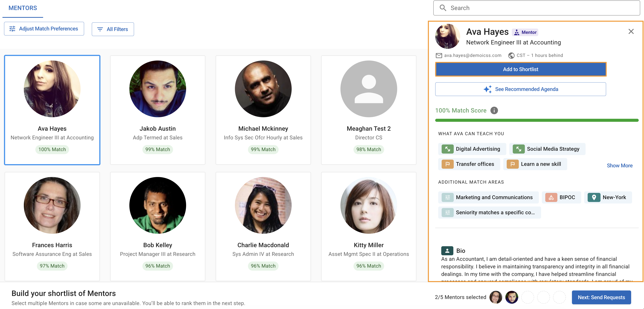Select Jakob Austin's mentor card

pyautogui.click(x=158, y=110)
